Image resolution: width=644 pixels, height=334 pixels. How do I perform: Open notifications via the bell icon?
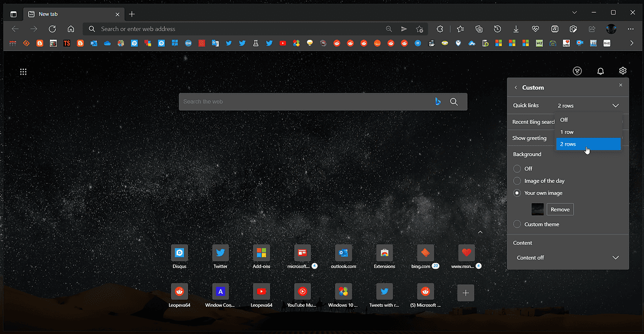point(600,71)
